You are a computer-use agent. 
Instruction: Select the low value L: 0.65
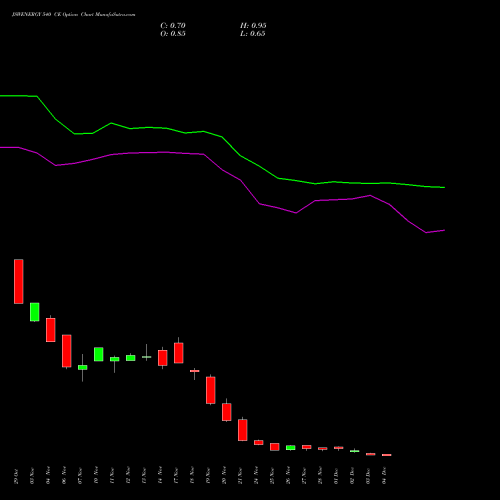(x=252, y=34)
